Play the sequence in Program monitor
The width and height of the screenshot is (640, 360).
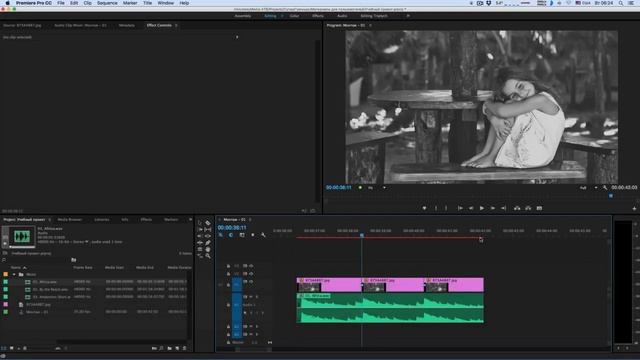coord(482,208)
